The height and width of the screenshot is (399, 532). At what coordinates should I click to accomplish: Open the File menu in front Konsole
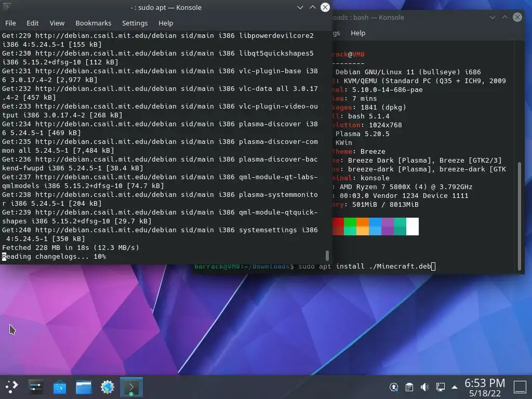click(x=10, y=23)
